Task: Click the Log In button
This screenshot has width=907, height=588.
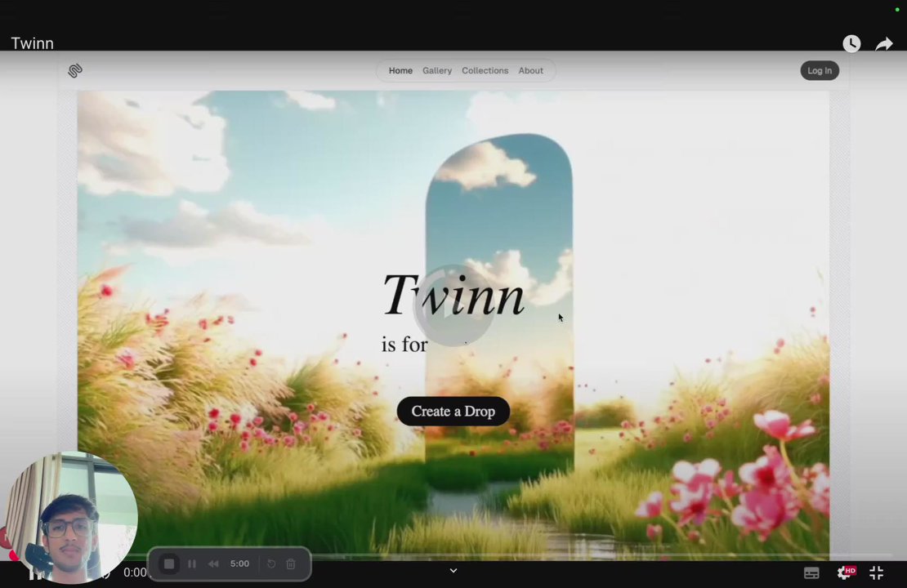Action: coord(819,70)
